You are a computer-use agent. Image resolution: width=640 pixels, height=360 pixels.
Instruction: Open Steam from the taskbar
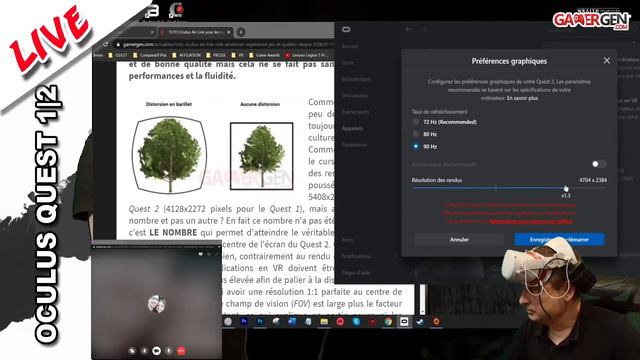(x=420, y=322)
